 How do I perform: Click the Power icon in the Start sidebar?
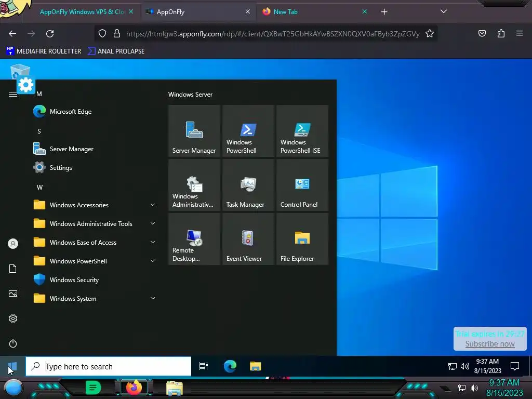[13, 343]
